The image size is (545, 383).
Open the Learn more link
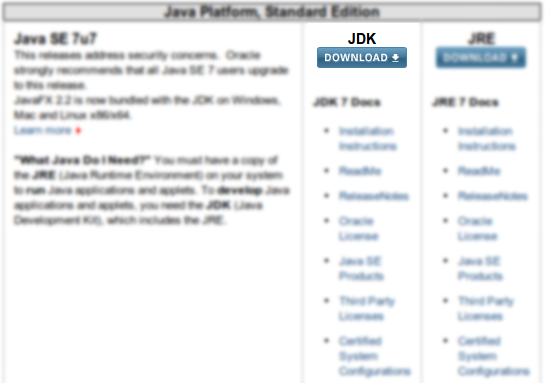(x=42, y=130)
